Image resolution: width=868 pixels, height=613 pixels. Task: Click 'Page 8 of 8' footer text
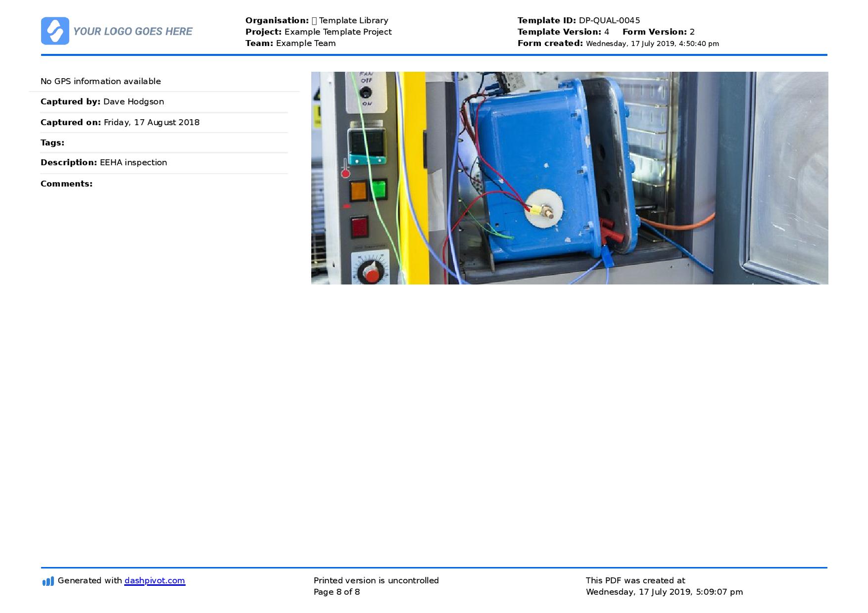coord(337,592)
